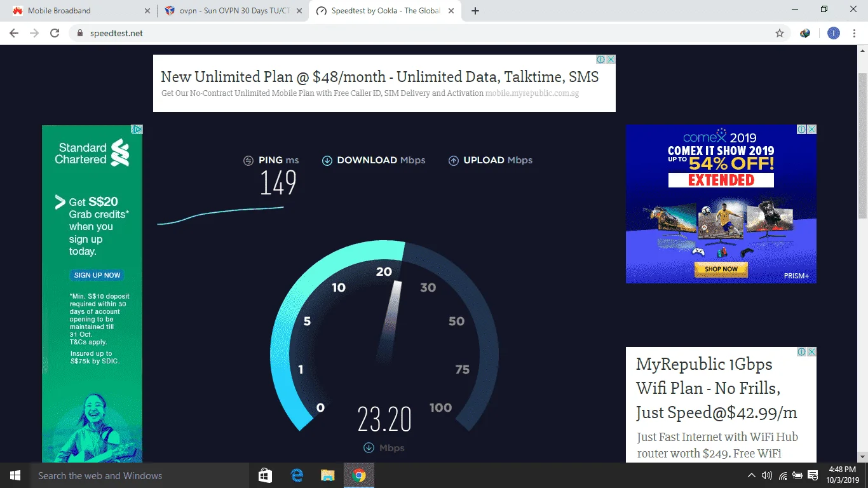Open the battery status tray icon
Image resolution: width=868 pixels, height=488 pixels.
(x=797, y=475)
